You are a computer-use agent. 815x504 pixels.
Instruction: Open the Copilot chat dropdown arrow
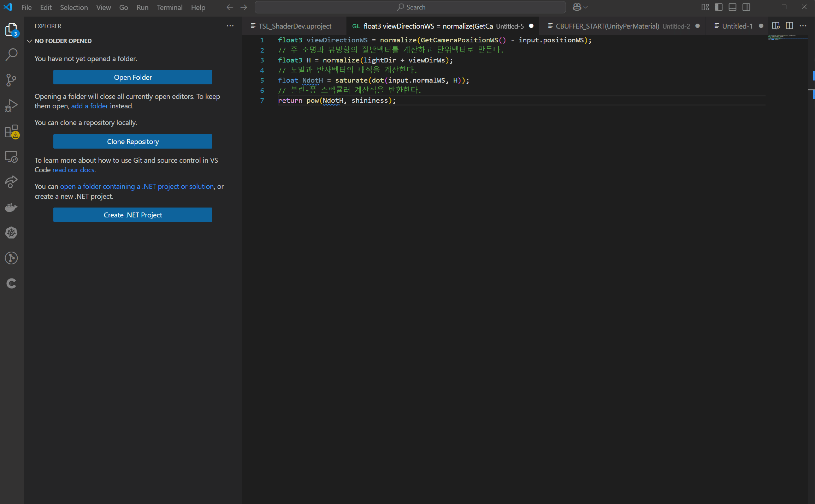pos(585,7)
